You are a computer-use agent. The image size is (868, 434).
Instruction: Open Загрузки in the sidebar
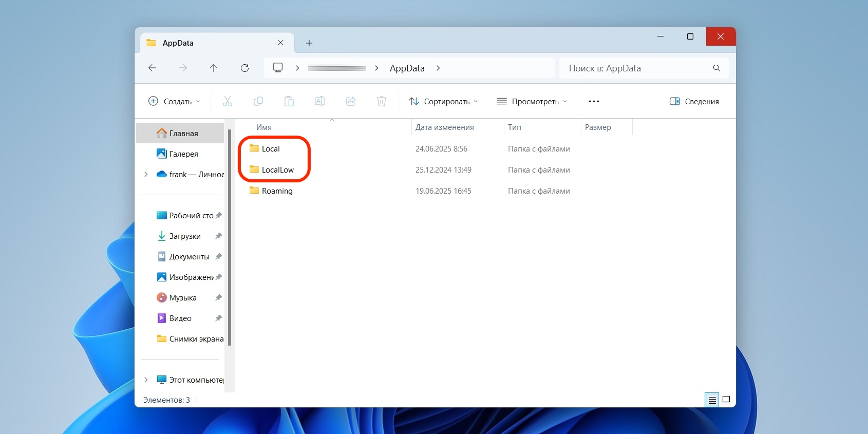pos(185,236)
